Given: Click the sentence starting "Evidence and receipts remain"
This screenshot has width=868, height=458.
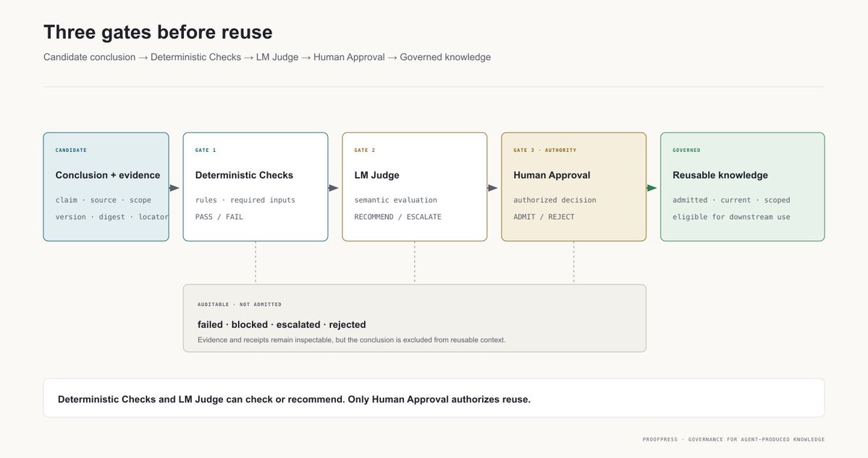Looking at the screenshot, I should (352, 339).
